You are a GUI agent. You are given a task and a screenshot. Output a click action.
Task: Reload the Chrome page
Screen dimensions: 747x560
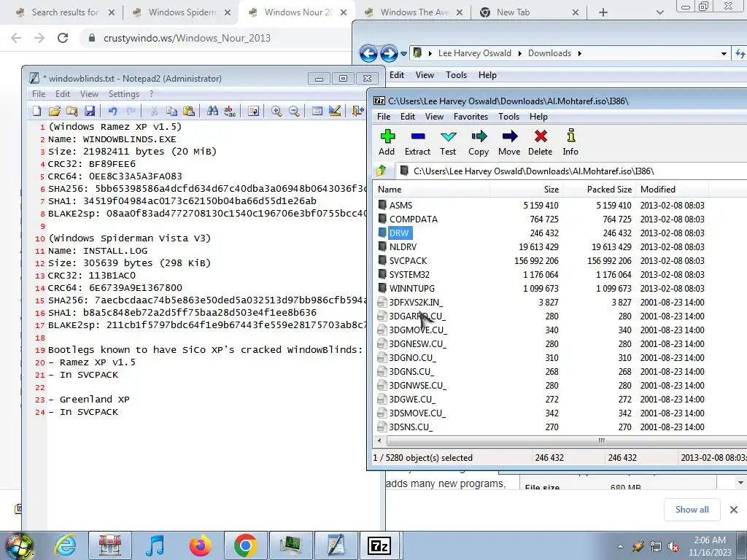point(63,38)
